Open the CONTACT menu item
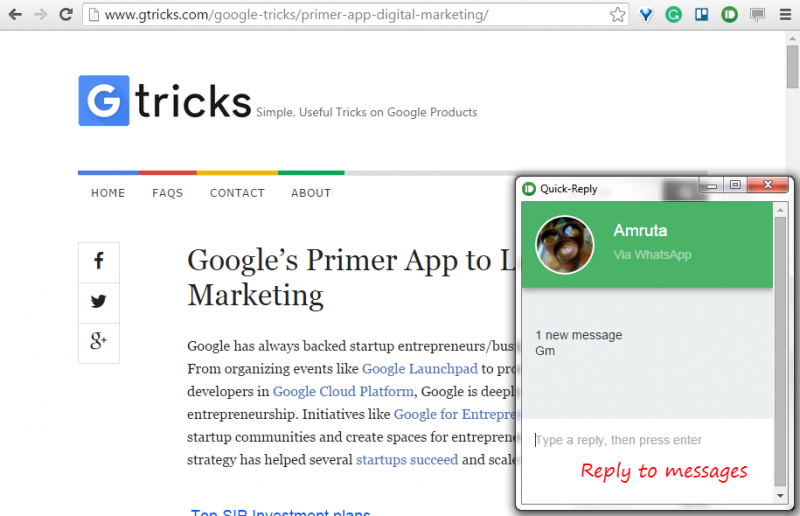800x516 pixels. [x=237, y=193]
